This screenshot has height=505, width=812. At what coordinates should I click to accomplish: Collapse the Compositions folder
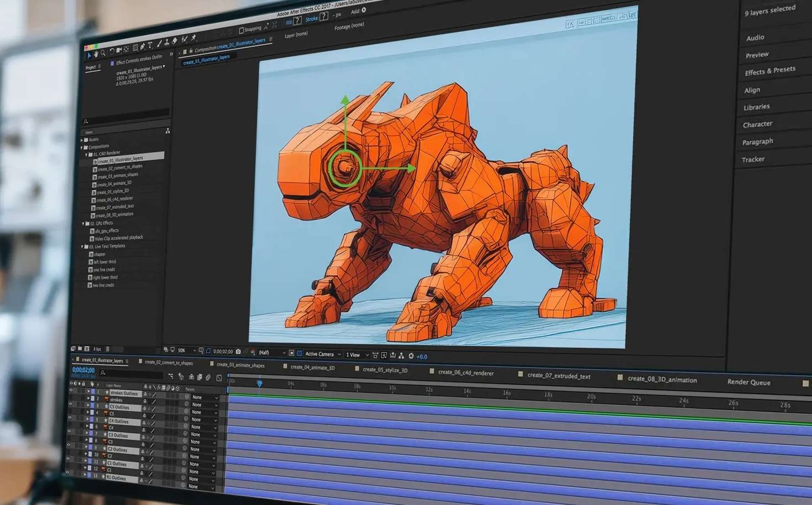coord(81,147)
